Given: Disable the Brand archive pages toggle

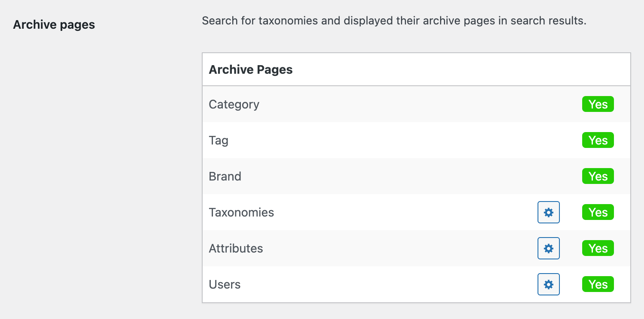Looking at the screenshot, I should pyautogui.click(x=598, y=176).
